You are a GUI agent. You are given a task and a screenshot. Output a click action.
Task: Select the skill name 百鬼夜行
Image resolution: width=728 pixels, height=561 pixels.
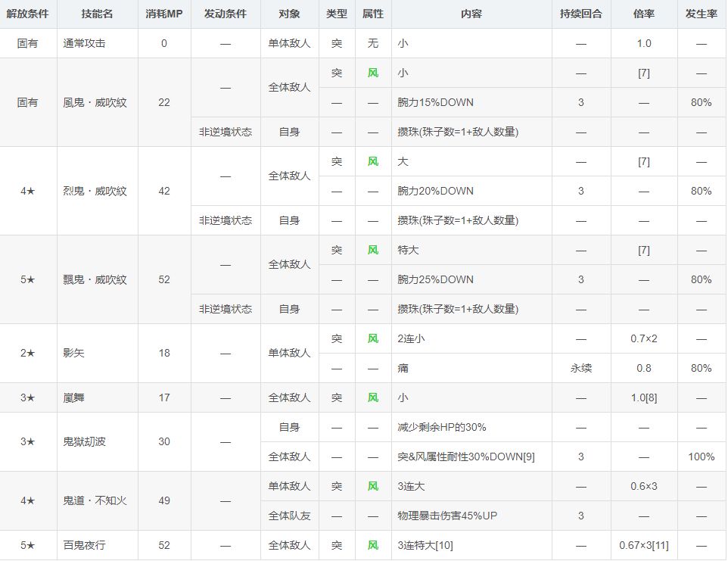pos(84,545)
